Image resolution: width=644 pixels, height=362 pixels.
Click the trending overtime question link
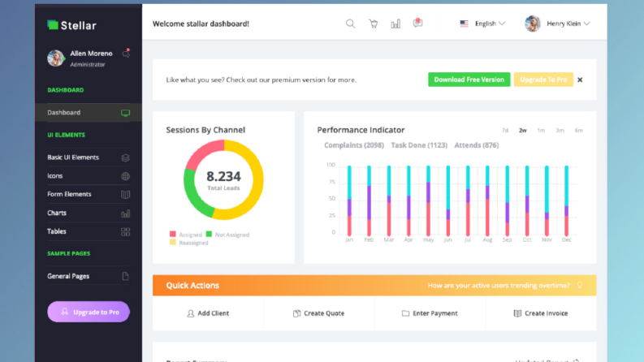(499, 285)
